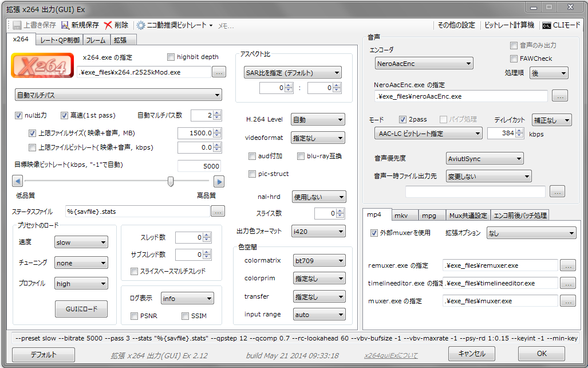Open the ログ表示 info dropdown
The width and height of the screenshot is (588, 368).
click(x=187, y=299)
